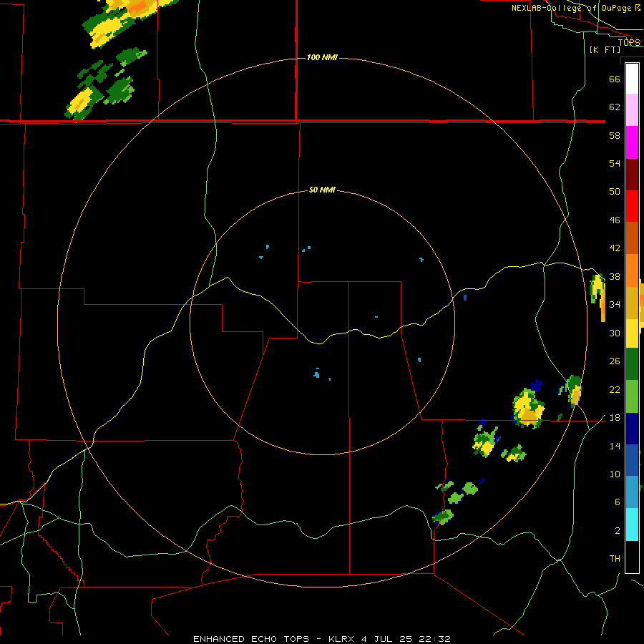This screenshot has height=644, width=644.
Task: Click legend value "66"
Action: (615, 79)
